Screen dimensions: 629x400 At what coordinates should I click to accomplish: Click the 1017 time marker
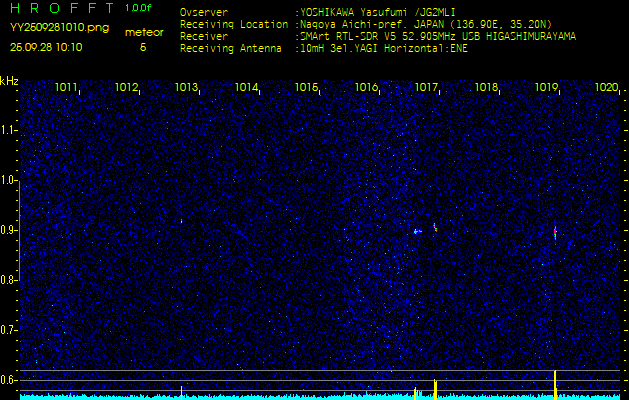tap(427, 88)
